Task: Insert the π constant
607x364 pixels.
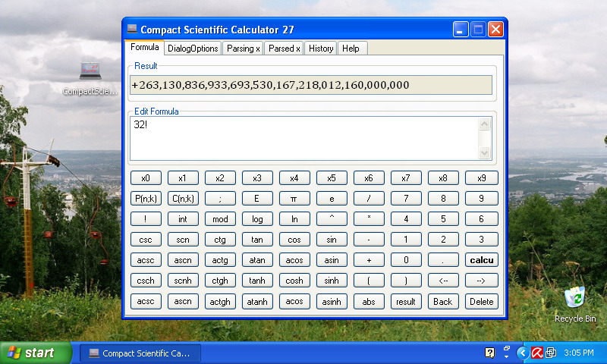Action: (294, 199)
